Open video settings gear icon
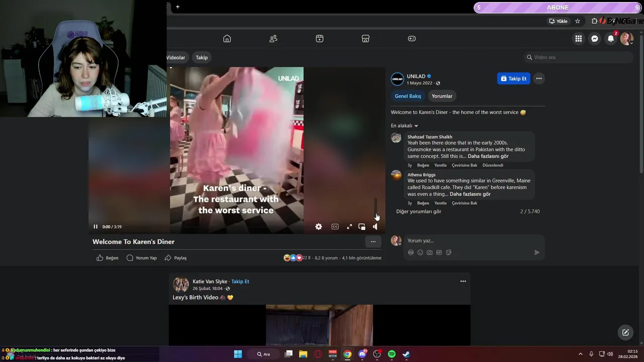 point(318,227)
